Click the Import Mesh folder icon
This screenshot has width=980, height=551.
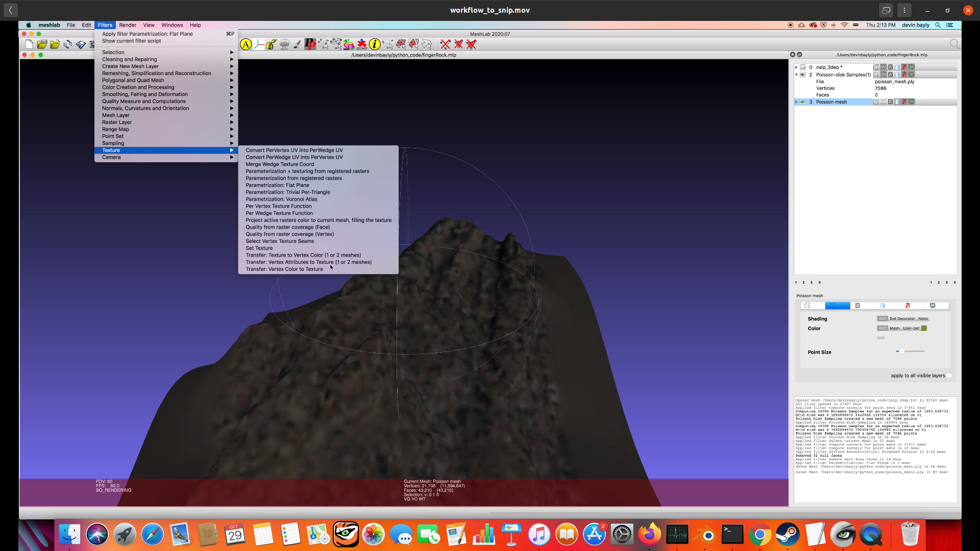(x=55, y=44)
